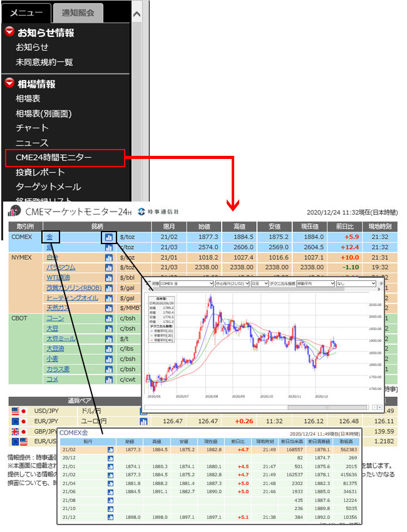Click the chart toolbar's right scroll arrow
The width and height of the screenshot is (407, 532).
coord(379,289)
